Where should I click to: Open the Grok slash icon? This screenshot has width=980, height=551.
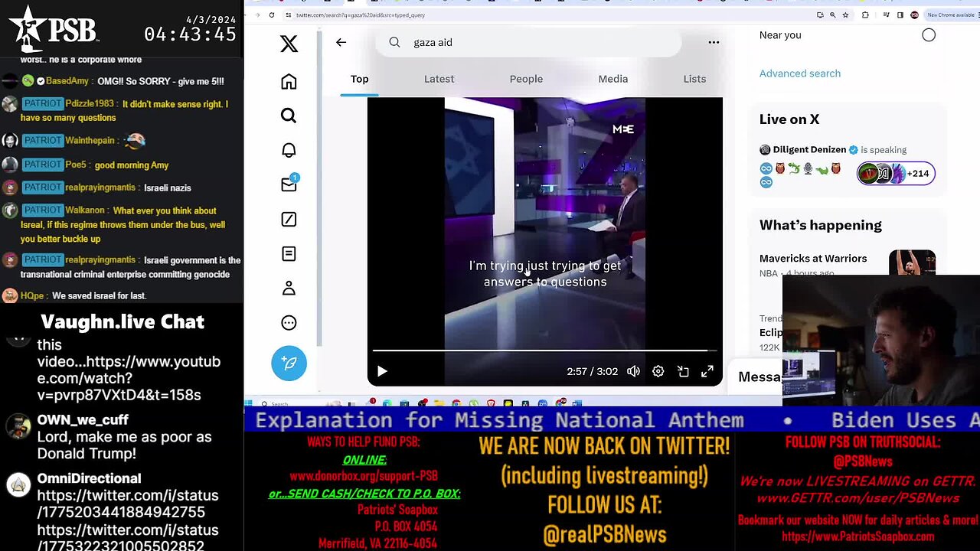(x=289, y=220)
